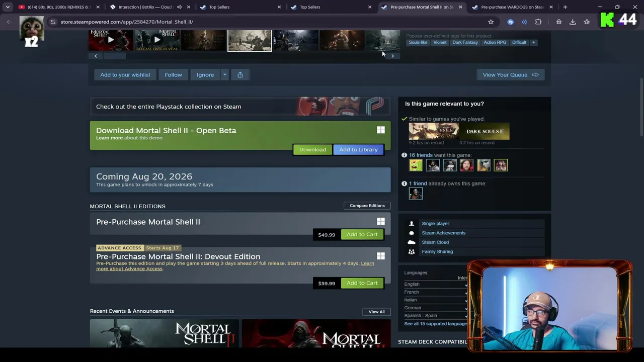Click the Steam Cloud icon

pos(412,242)
